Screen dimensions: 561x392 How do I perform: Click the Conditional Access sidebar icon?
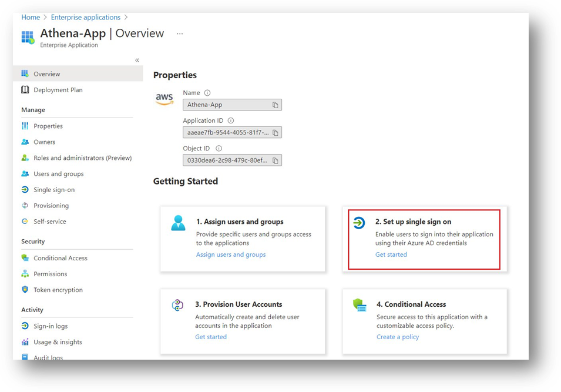(x=25, y=258)
